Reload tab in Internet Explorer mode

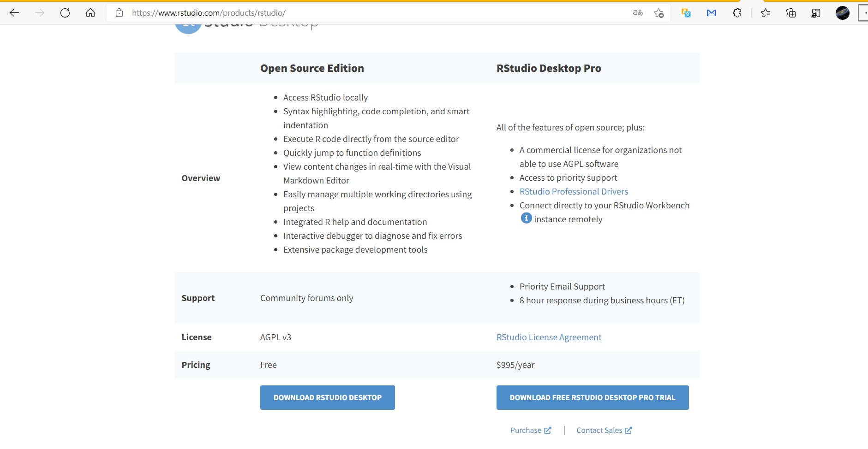tap(816, 13)
